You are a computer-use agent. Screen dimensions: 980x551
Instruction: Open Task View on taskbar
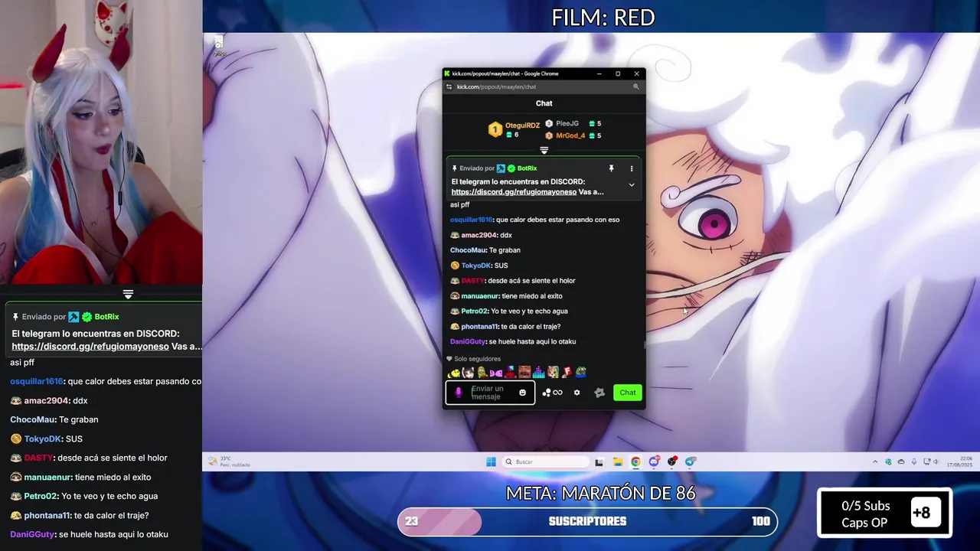pyautogui.click(x=599, y=461)
